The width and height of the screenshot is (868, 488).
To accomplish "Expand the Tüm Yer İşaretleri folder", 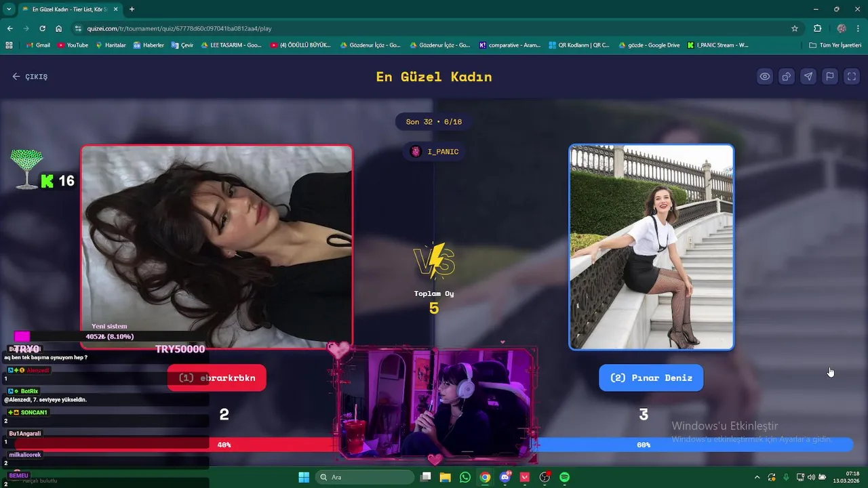I will tap(835, 45).
